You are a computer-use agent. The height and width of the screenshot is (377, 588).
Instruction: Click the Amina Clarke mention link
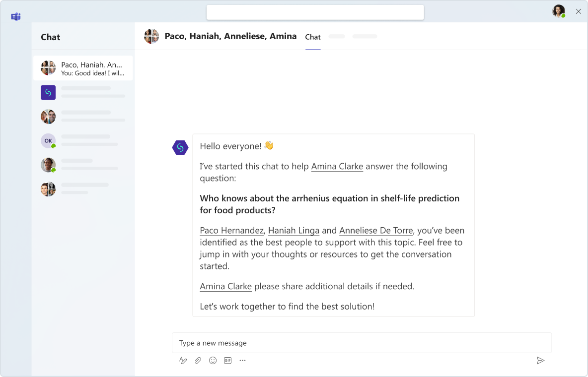click(x=337, y=167)
